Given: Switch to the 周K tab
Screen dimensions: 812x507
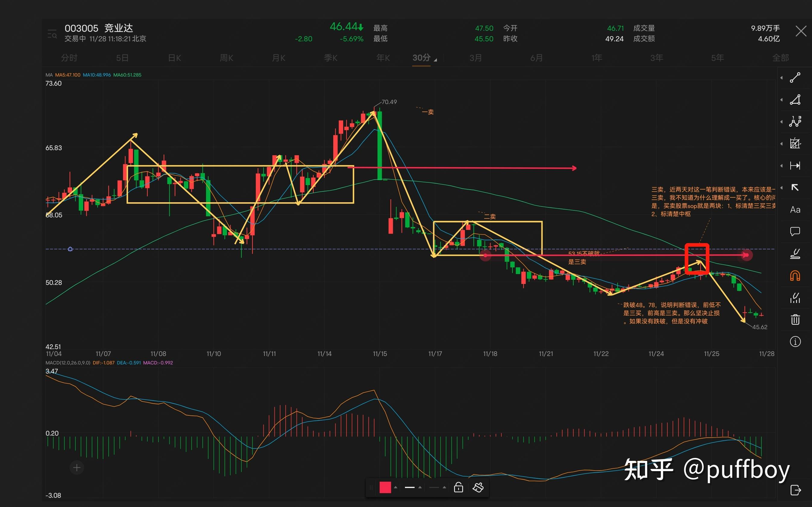Looking at the screenshot, I should pos(227,58).
